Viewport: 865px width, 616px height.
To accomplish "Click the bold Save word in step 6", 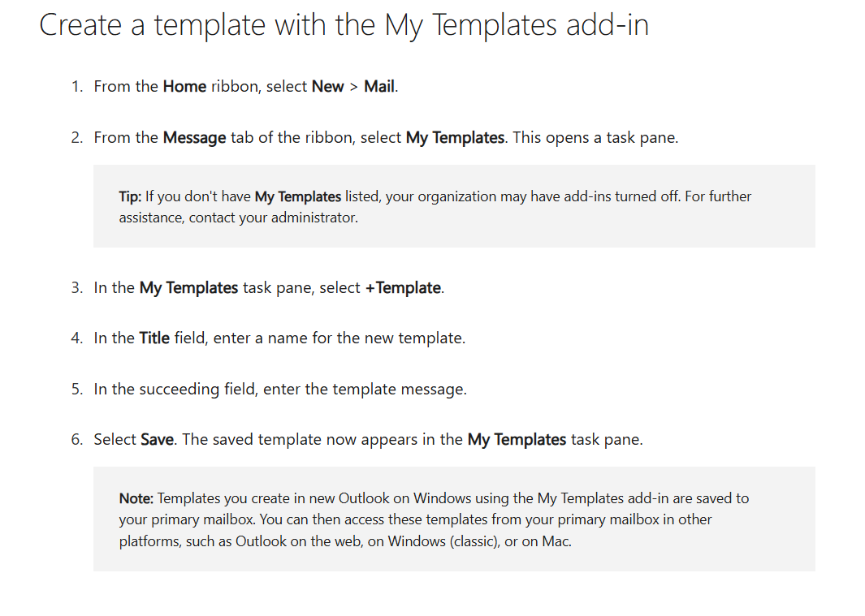I will (x=158, y=440).
